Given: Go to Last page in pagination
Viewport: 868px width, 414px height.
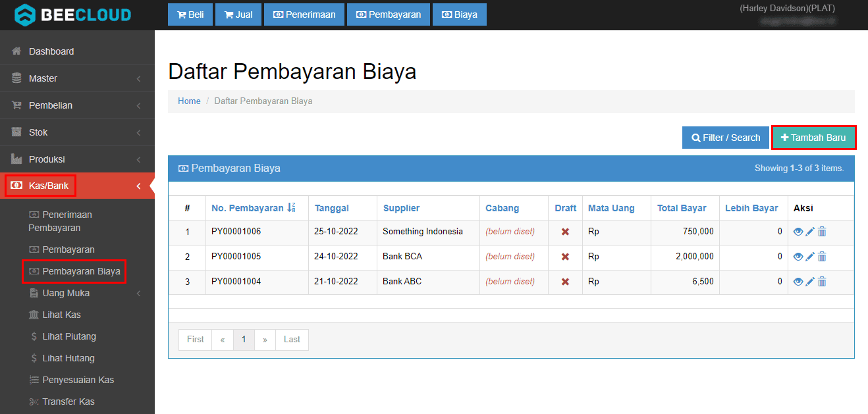Looking at the screenshot, I should (x=292, y=340).
